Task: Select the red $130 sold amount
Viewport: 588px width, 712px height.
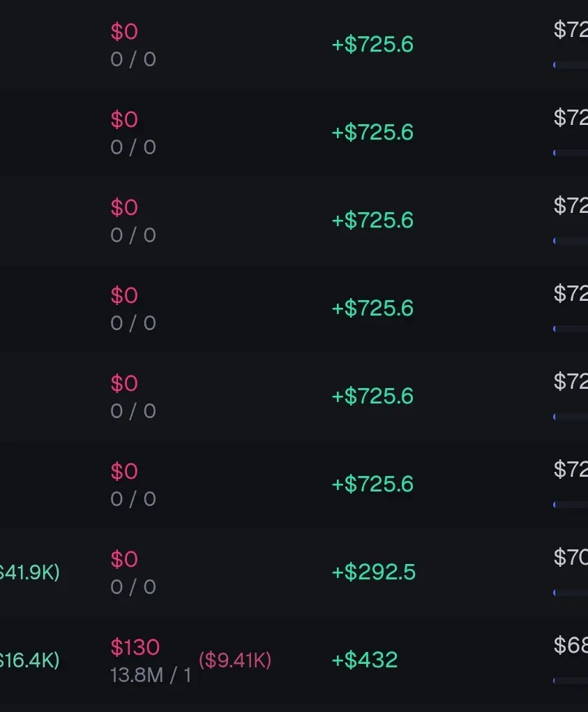Action: coord(135,647)
